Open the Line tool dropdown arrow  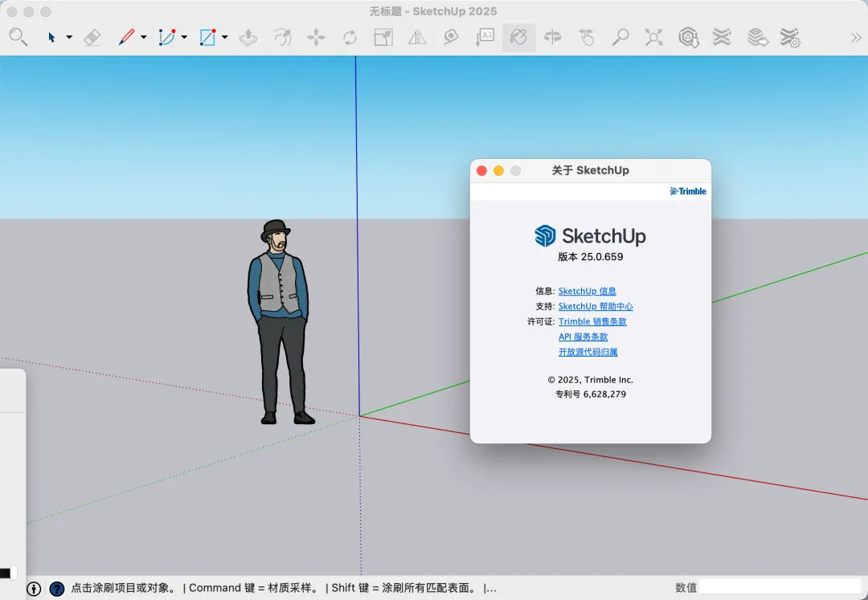coord(143,38)
